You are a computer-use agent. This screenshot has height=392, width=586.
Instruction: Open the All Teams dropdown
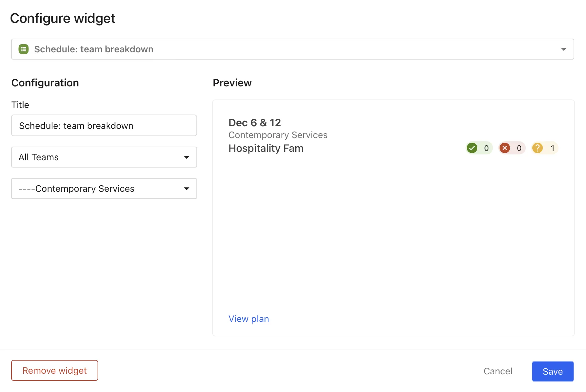click(x=104, y=157)
